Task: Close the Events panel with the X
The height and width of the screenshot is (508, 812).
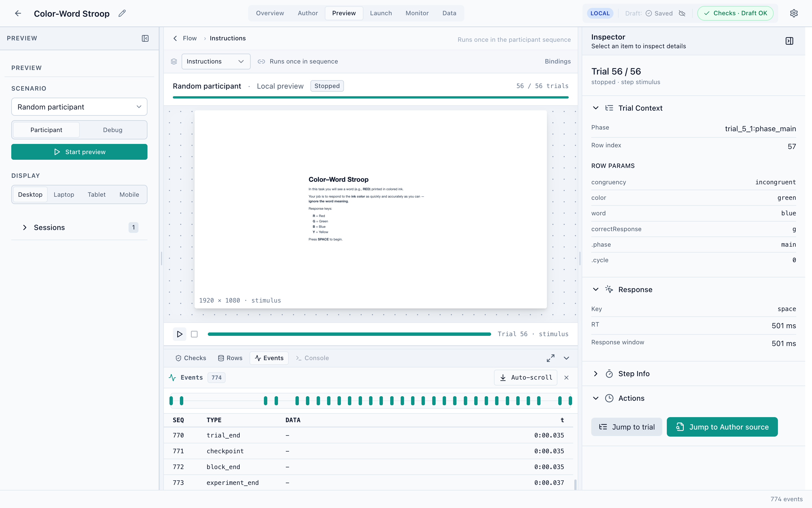Action: click(566, 378)
